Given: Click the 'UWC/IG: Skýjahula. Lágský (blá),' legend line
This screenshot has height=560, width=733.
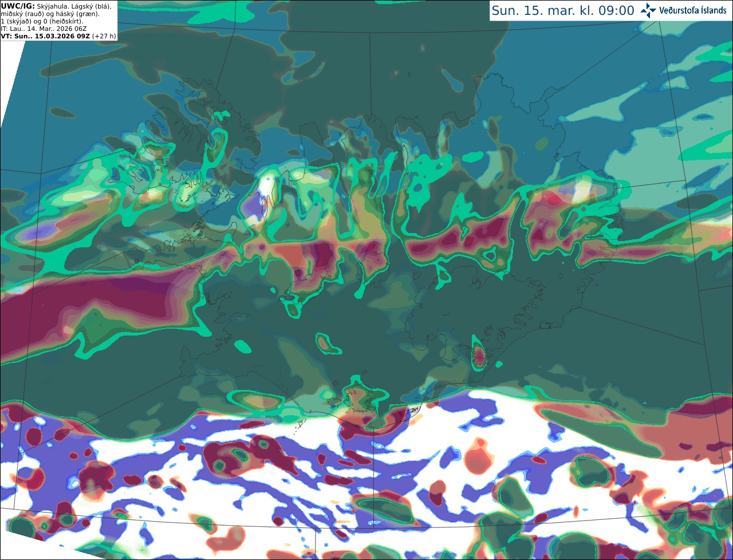Looking at the screenshot, I should pos(56,6).
